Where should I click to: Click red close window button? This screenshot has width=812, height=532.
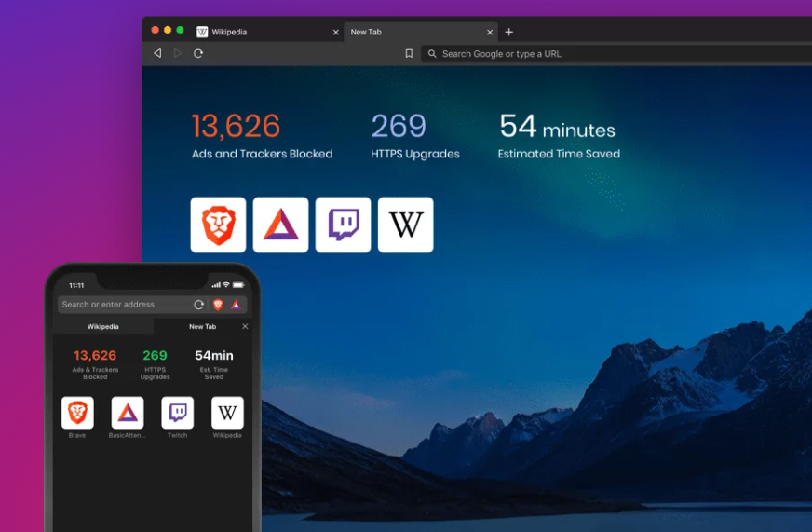click(155, 30)
